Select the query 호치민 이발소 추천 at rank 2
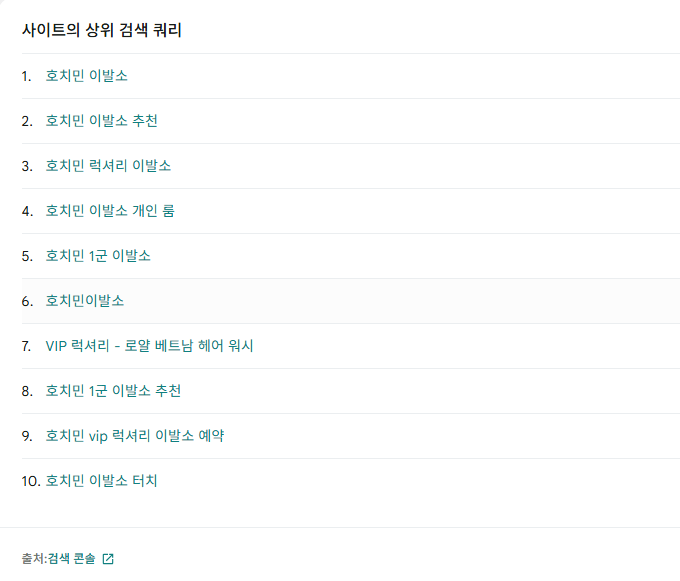The height and width of the screenshot is (581, 680). (x=101, y=121)
